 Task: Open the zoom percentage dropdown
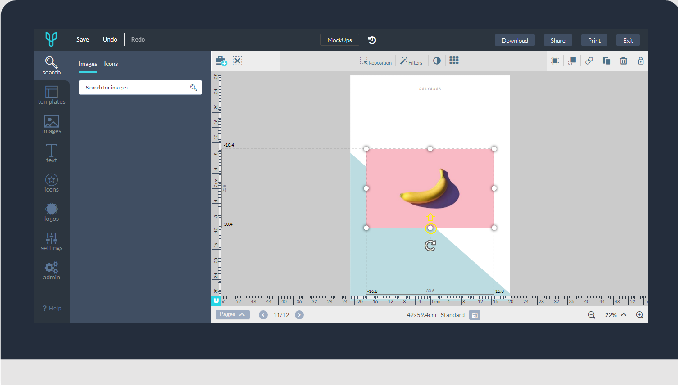pos(615,315)
